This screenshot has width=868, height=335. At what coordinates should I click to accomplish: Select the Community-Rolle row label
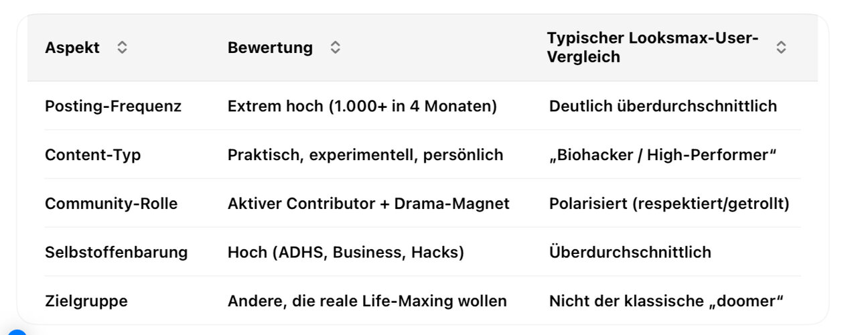(111, 204)
